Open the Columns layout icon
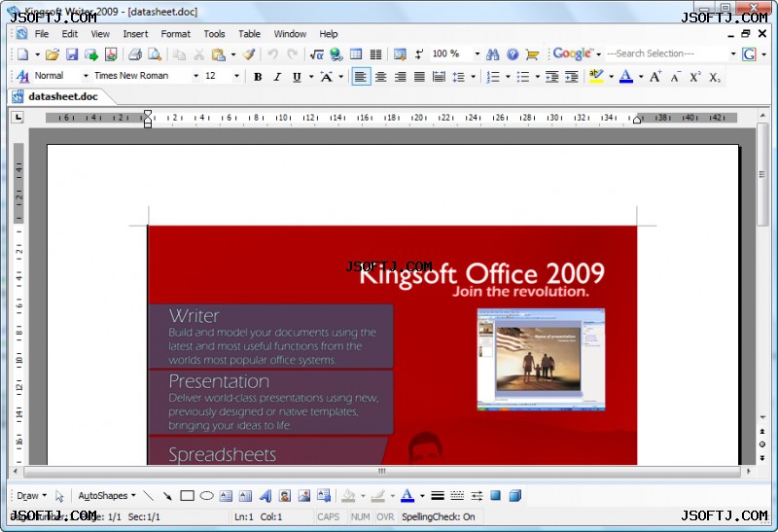Screen dimensions: 778x532 (376, 54)
